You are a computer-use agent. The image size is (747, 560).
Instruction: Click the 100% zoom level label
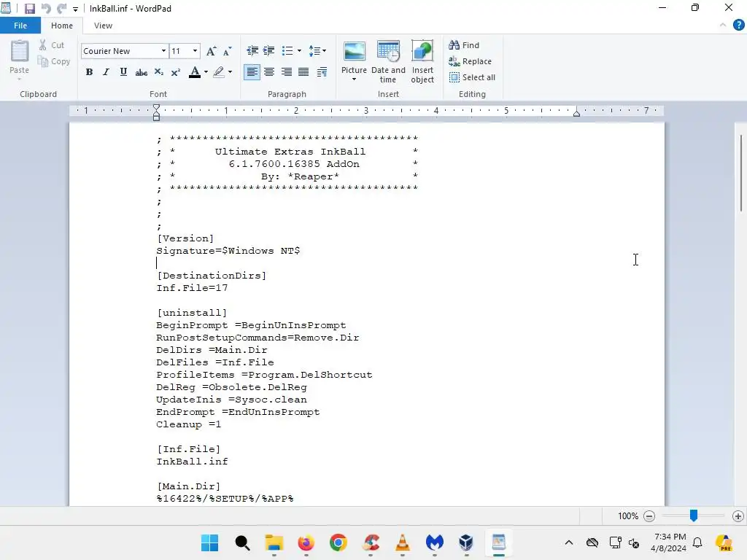(628, 516)
